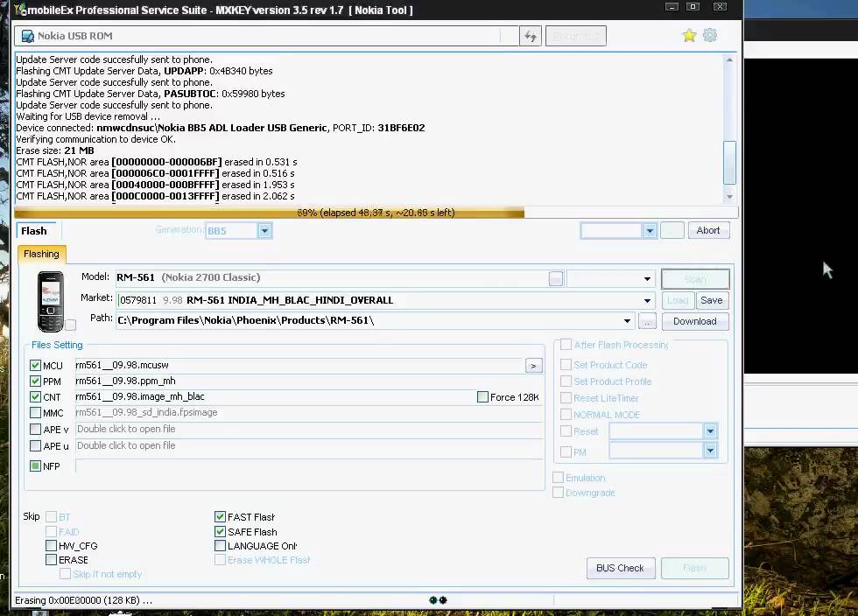This screenshot has width=858, height=616.
Task: Check Skip ERASE option
Action: [51, 560]
